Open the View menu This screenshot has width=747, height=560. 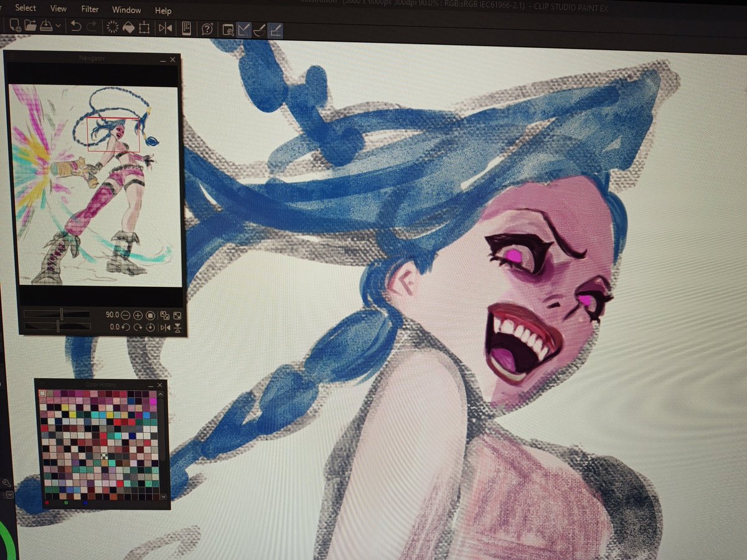59,9
